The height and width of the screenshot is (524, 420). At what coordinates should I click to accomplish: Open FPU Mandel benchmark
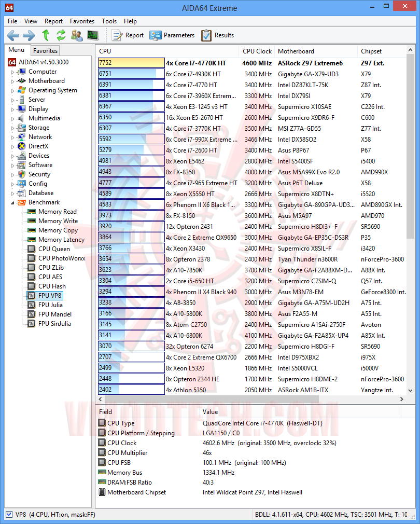[x=55, y=314]
